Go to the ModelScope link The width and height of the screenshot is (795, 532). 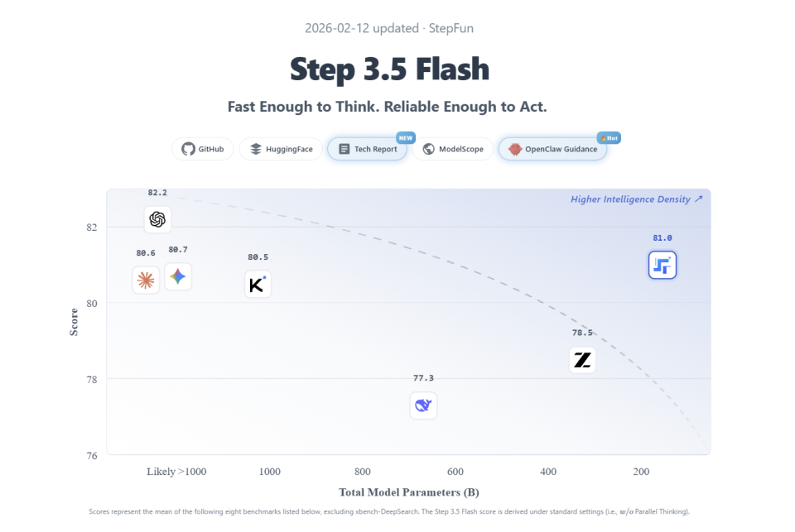coord(453,149)
